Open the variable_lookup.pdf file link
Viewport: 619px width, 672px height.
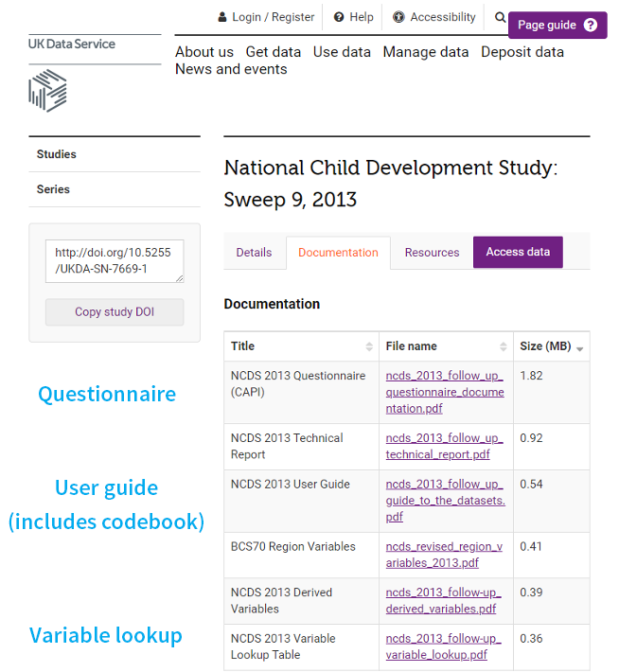(x=443, y=646)
